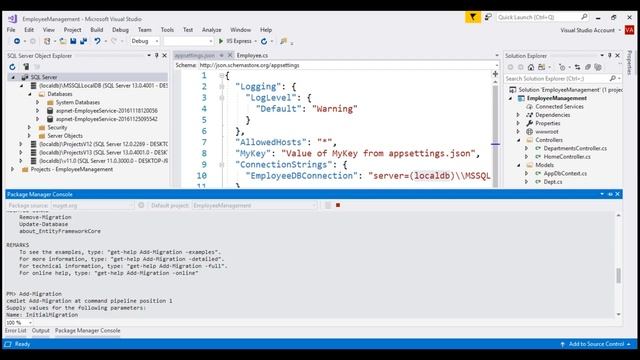Viewport: 640px width, 360px height.
Task: Expand the System Databases node
Action: [38, 102]
